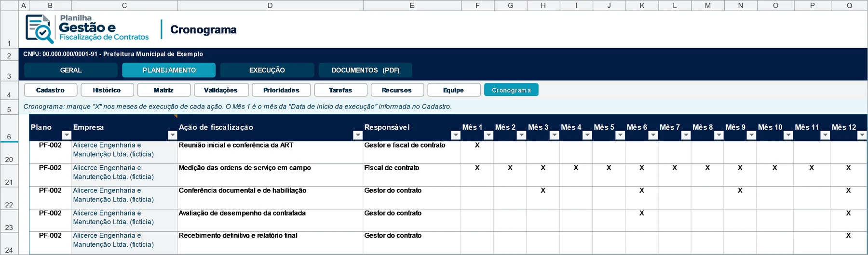Open the Mês 8 filter dropdown
Image resolution: width=868 pixels, height=255 pixels.
719,135
